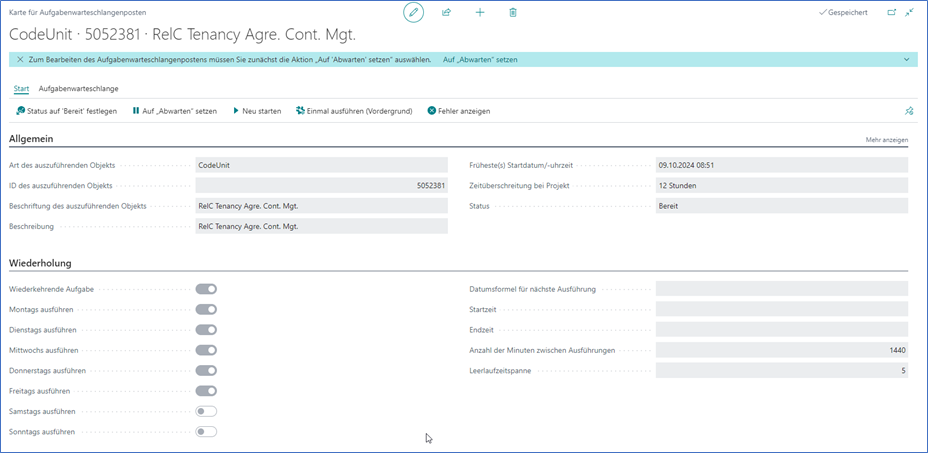
Task: Open page in new window icon
Action: click(891, 12)
